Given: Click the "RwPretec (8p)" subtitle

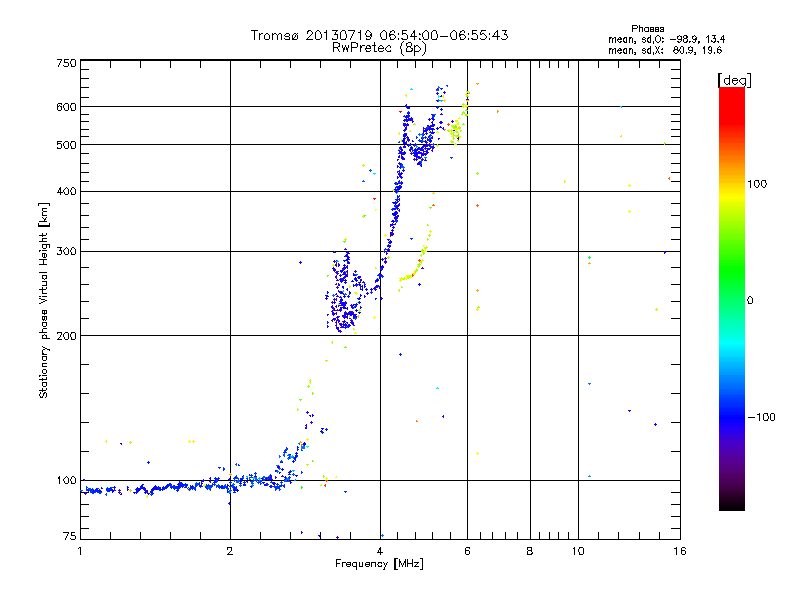Looking at the screenshot, I should coord(379,48).
